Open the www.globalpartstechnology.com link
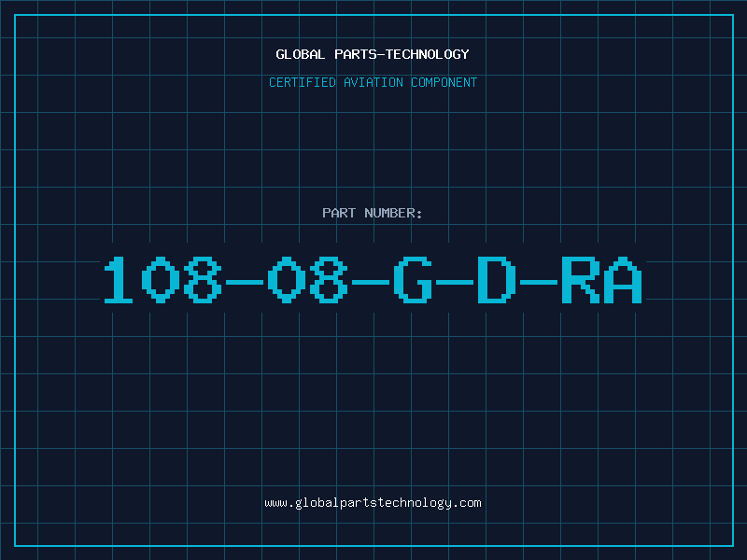 tap(373, 503)
